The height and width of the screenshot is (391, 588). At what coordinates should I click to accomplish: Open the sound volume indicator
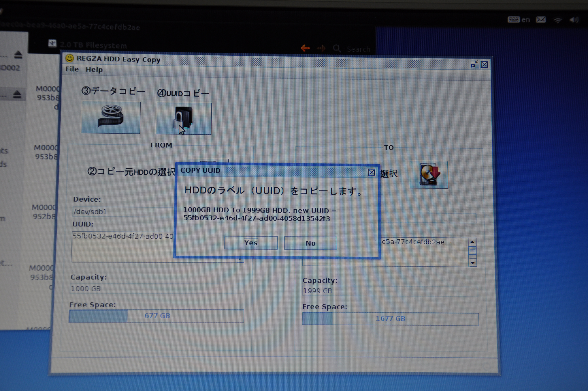(x=574, y=19)
